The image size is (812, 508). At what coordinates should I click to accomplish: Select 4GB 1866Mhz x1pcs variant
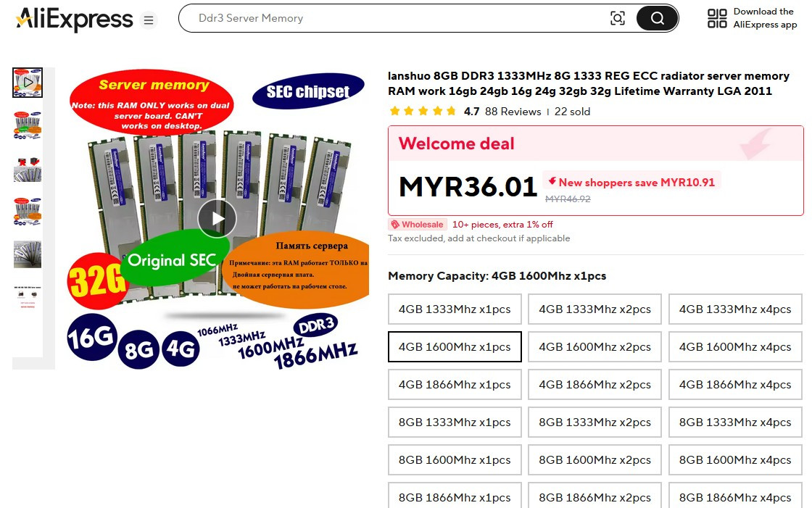tap(455, 385)
